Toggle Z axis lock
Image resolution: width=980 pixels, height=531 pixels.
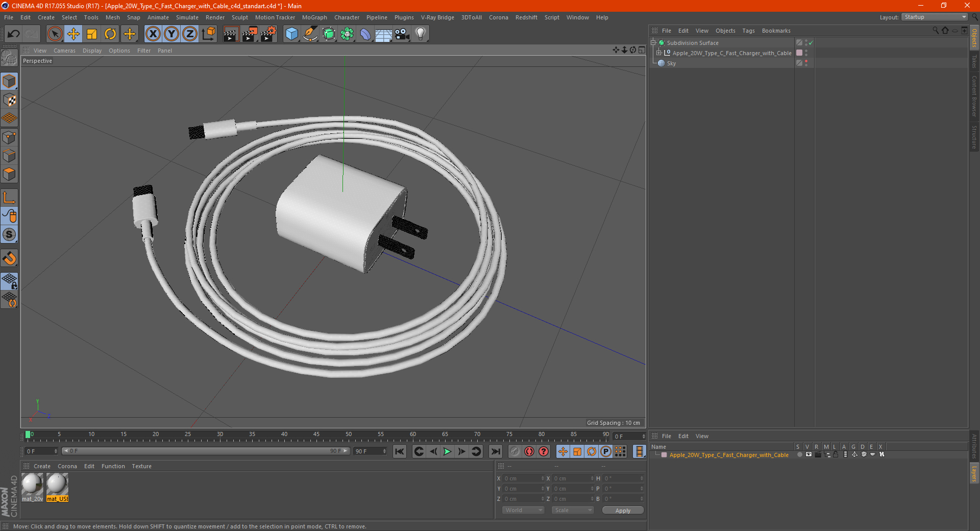point(190,34)
